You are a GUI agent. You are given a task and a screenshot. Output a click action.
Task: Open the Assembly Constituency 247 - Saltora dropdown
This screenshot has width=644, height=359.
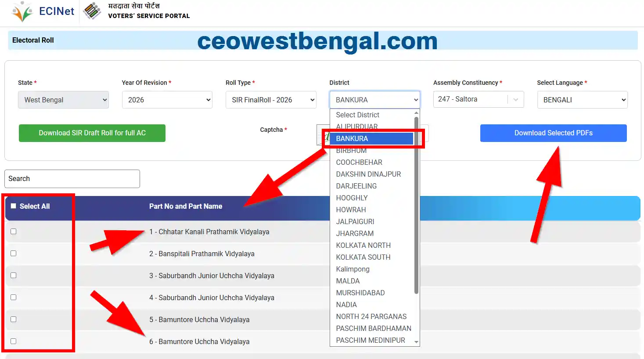[479, 99]
